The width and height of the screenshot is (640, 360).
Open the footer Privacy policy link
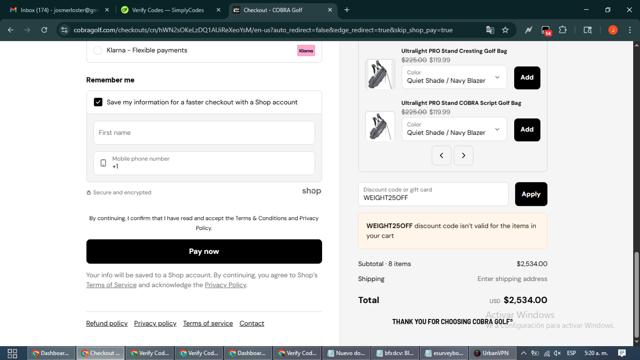coord(155,323)
